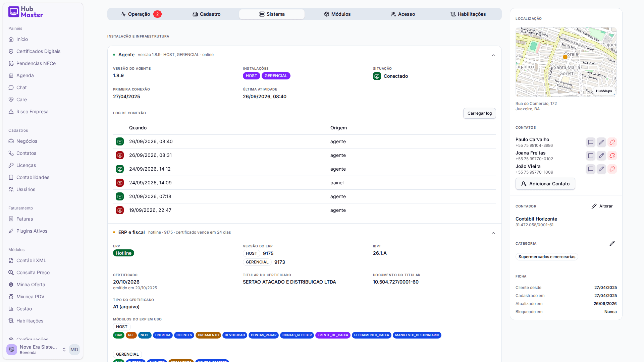The image size is (644, 362).
Task: Click the Supermercados e mercearias category chip
Action: tap(547, 257)
